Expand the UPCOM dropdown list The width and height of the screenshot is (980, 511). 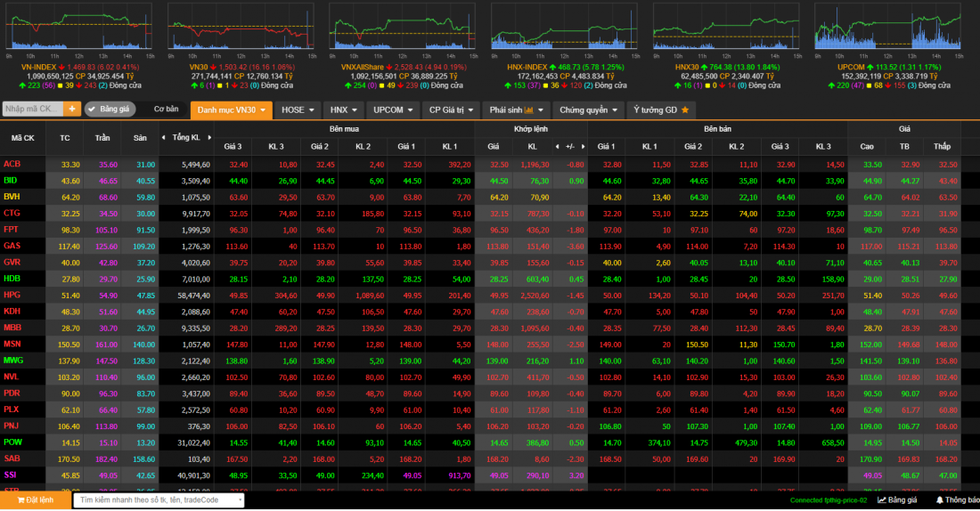[394, 109]
